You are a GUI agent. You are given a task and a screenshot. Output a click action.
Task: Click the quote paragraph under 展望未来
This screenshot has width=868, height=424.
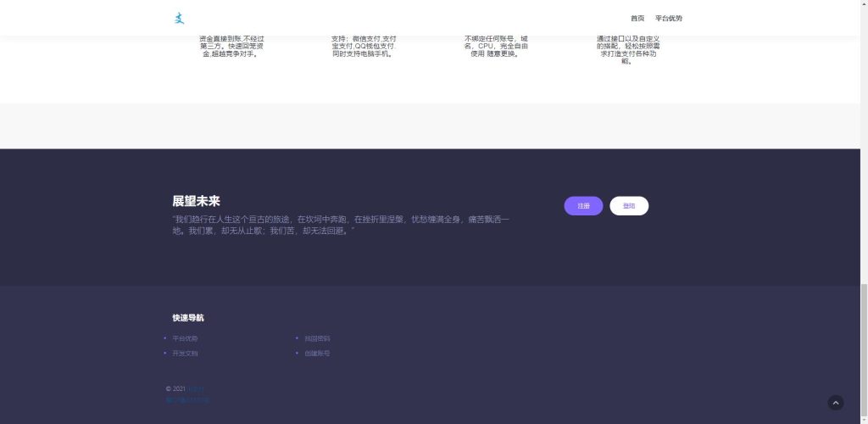(x=341, y=225)
